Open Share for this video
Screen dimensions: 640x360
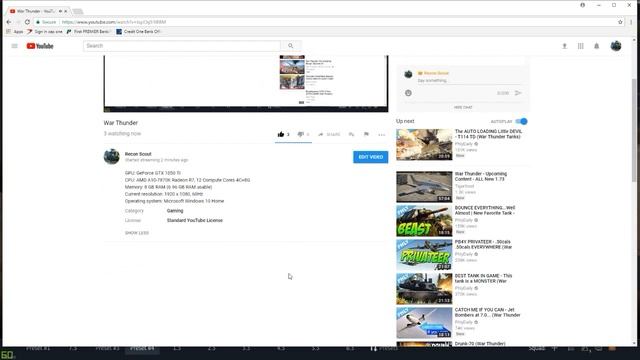coord(329,134)
